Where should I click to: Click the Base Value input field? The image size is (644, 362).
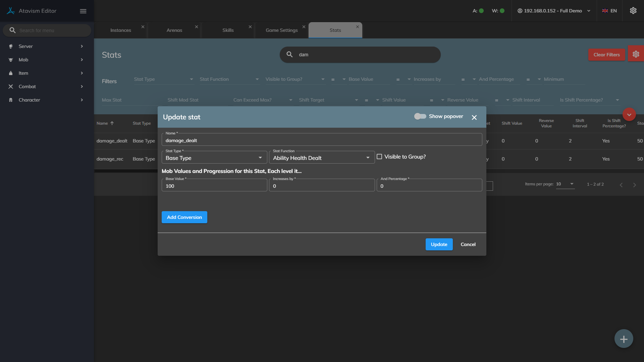(214, 186)
